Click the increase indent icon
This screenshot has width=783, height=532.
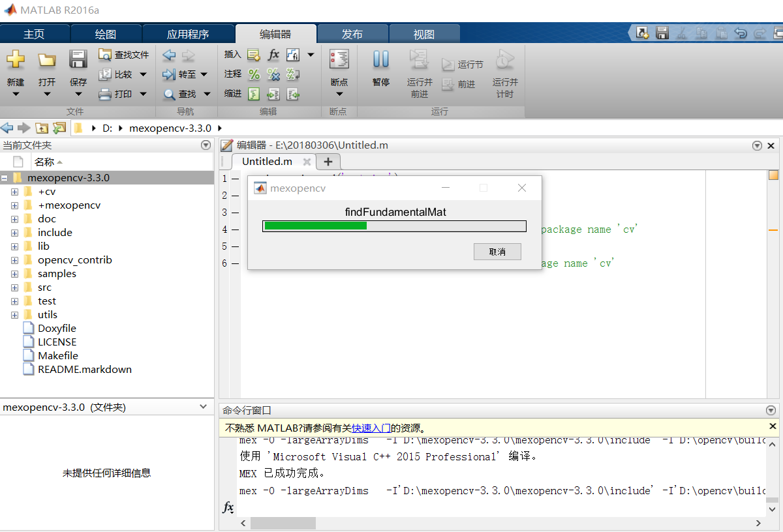[x=273, y=94]
